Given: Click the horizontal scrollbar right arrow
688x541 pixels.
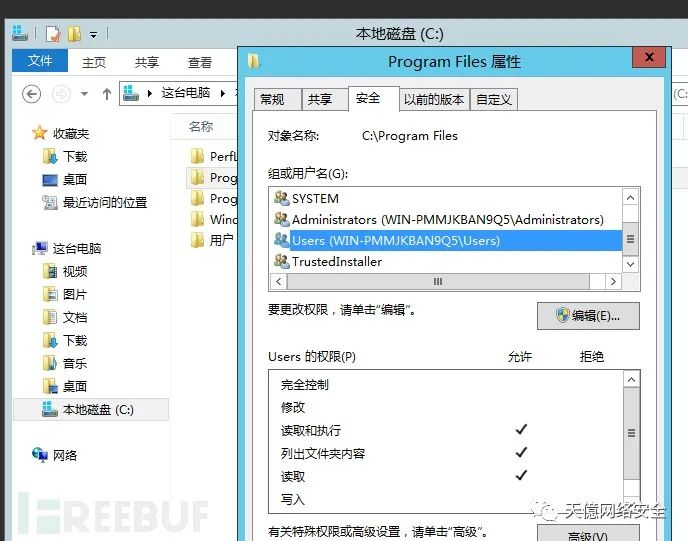Looking at the screenshot, I should pos(613,281).
